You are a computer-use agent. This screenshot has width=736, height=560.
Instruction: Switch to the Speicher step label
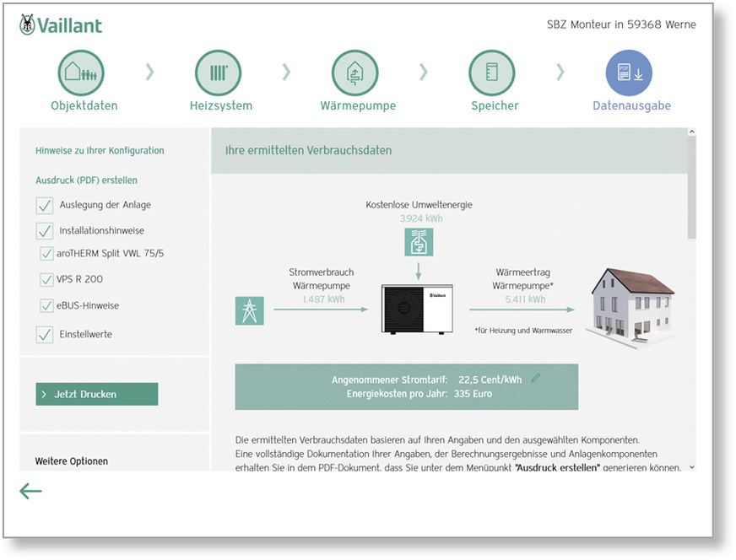tap(495, 106)
